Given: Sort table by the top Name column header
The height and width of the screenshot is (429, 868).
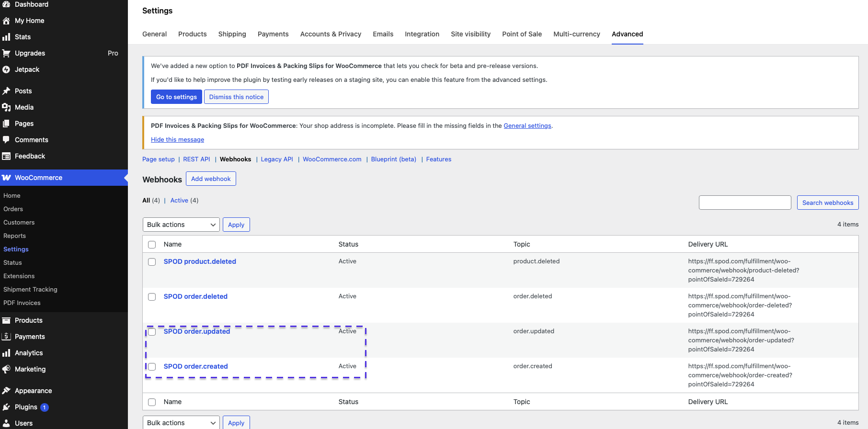Looking at the screenshot, I should 172,244.
